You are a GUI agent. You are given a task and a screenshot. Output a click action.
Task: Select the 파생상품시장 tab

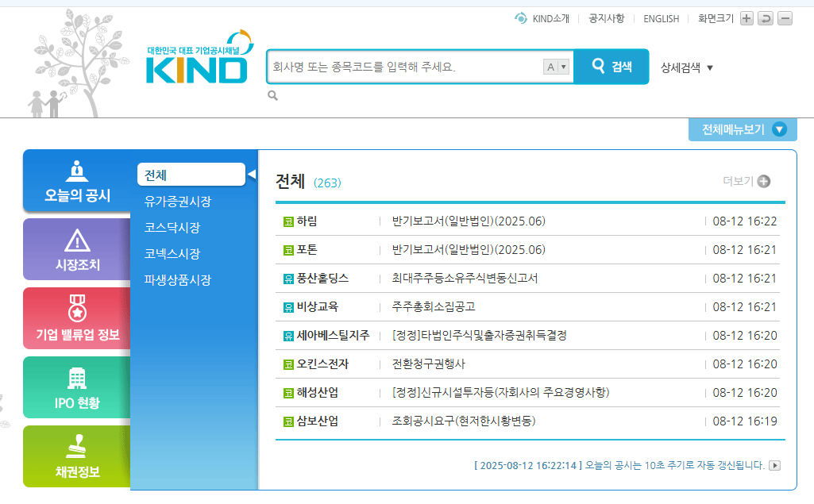[x=178, y=279]
